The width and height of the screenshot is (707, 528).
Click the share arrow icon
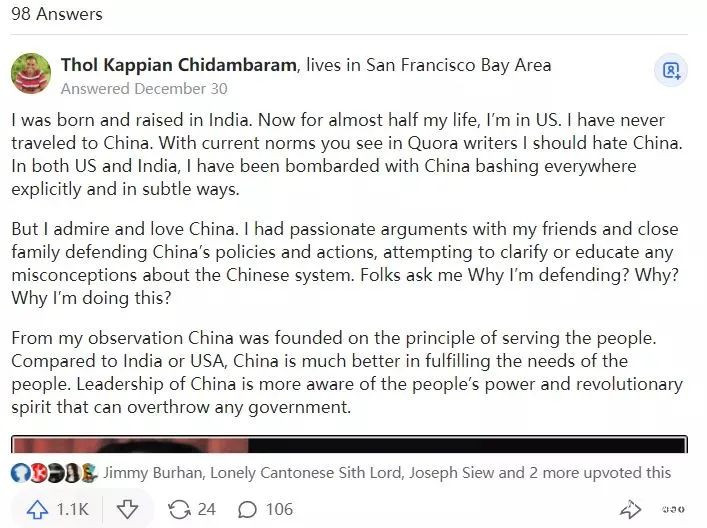point(630,509)
